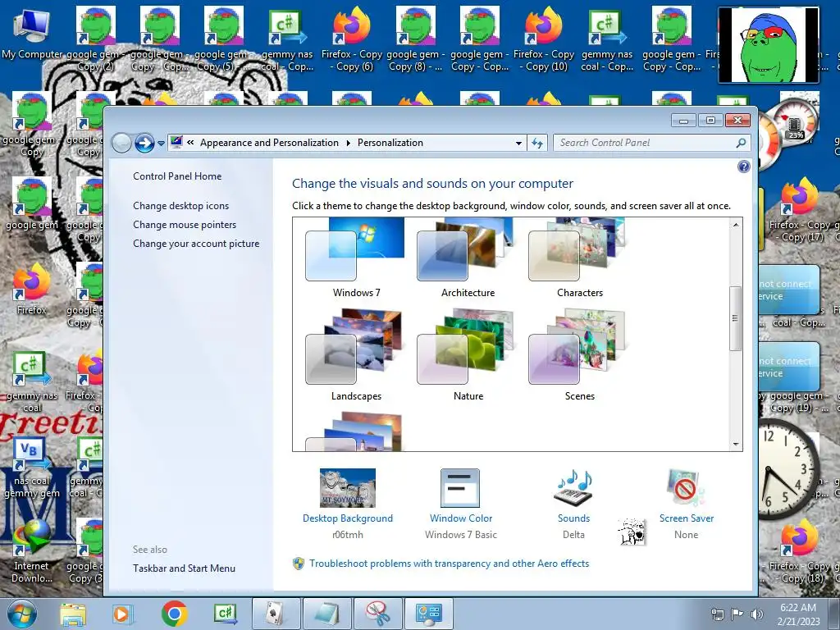Expand the address bar history dropdown
The image size is (840, 630).
518,143
